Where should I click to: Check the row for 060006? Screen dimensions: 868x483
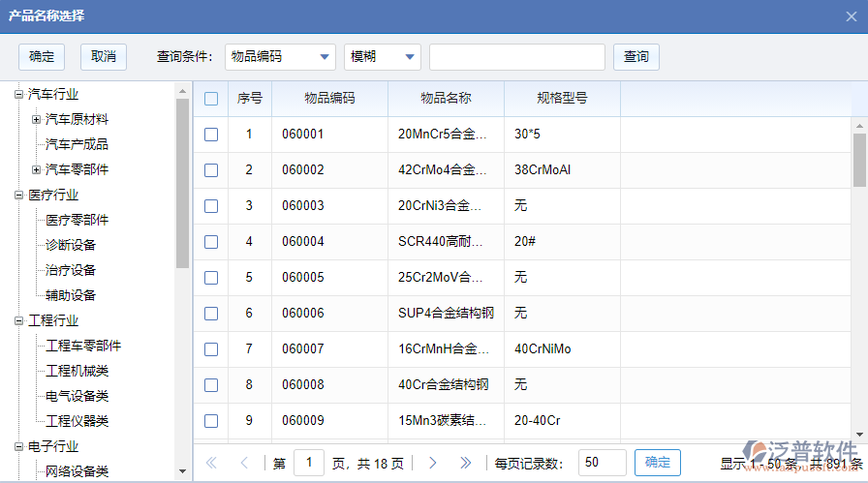pos(211,314)
